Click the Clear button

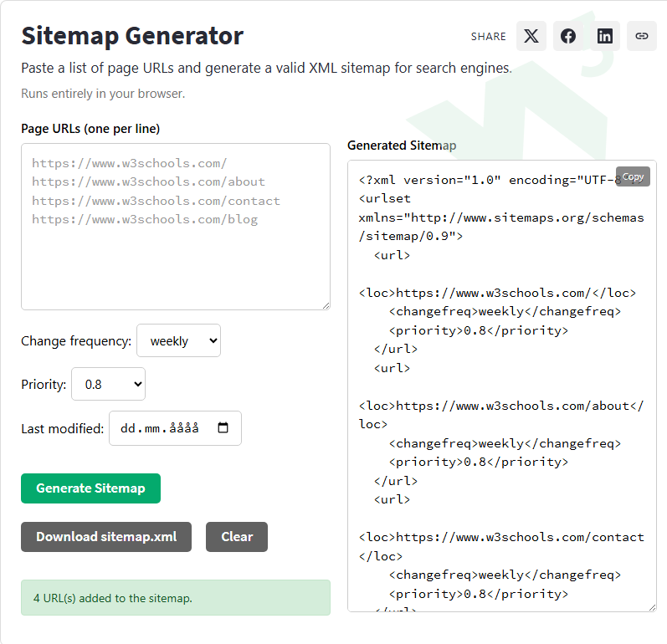[237, 537]
